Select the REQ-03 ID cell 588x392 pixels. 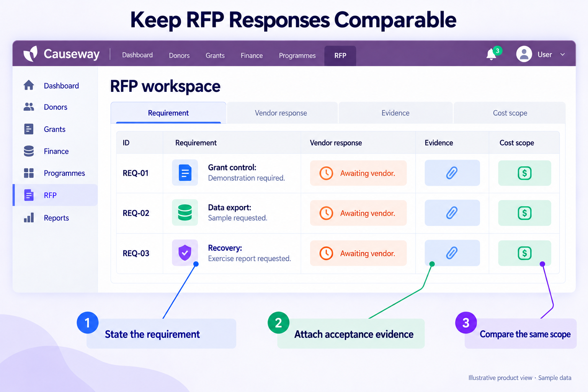point(136,253)
